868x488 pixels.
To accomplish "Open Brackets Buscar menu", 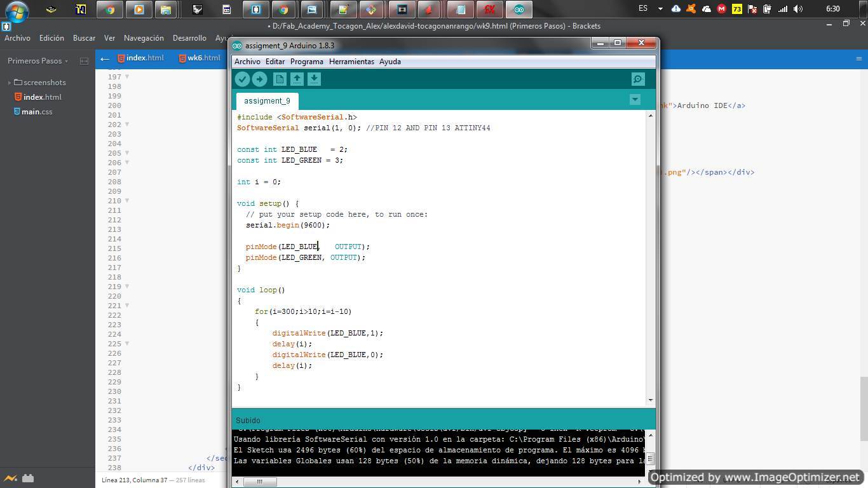I will [84, 38].
